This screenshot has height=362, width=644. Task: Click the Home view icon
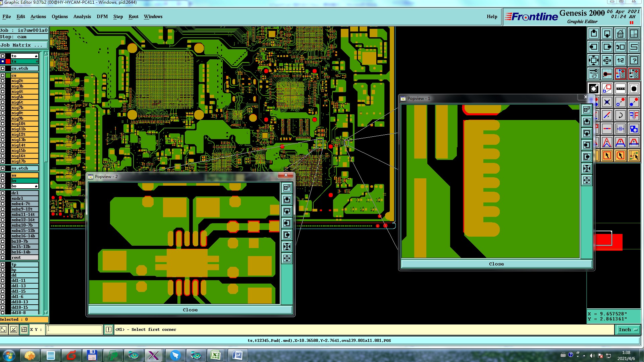click(620, 34)
